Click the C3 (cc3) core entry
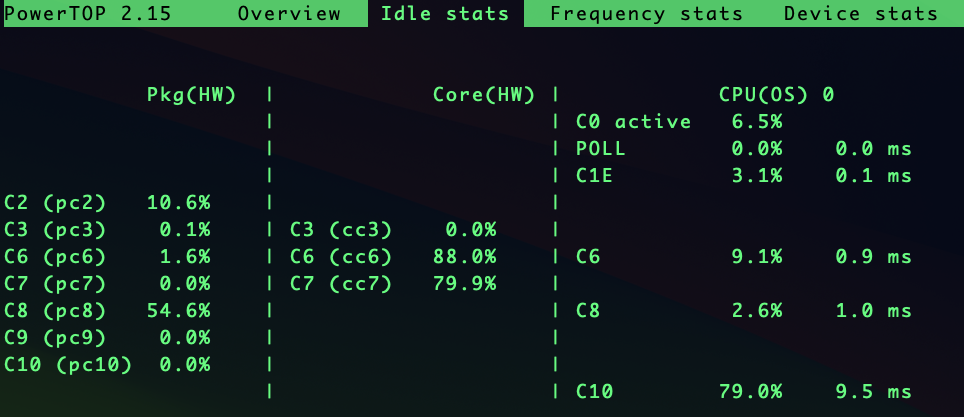The image size is (964, 417). (x=393, y=230)
